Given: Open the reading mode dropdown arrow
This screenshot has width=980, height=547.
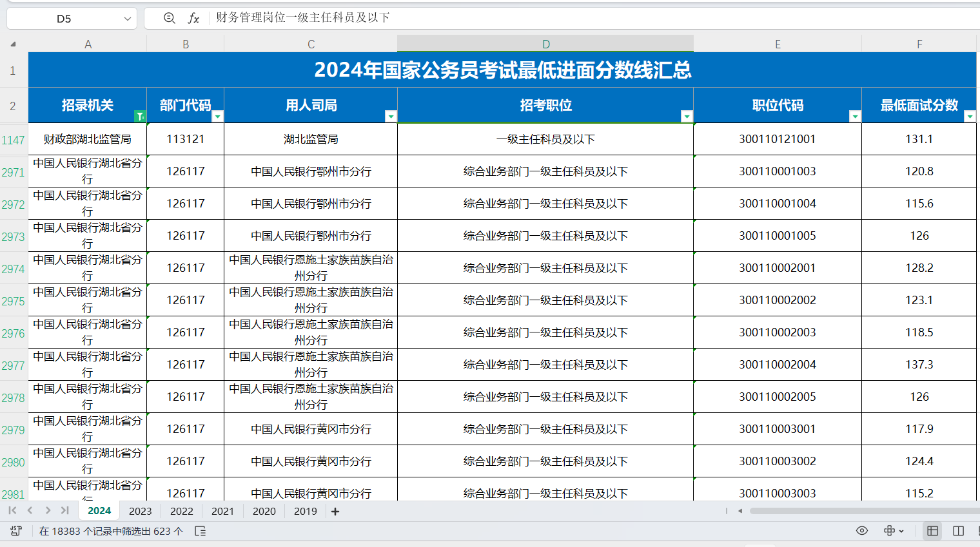Looking at the screenshot, I should coord(901,532).
